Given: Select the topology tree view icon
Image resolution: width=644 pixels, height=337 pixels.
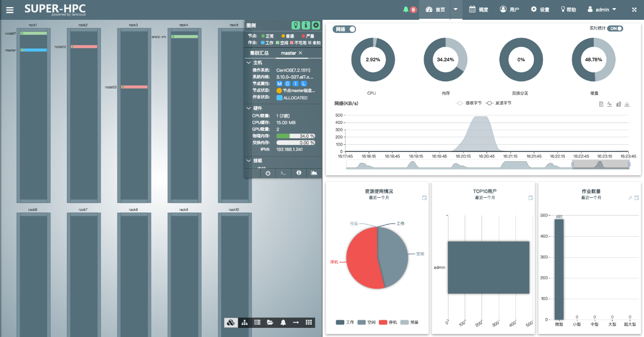Looking at the screenshot, I should [x=244, y=322].
